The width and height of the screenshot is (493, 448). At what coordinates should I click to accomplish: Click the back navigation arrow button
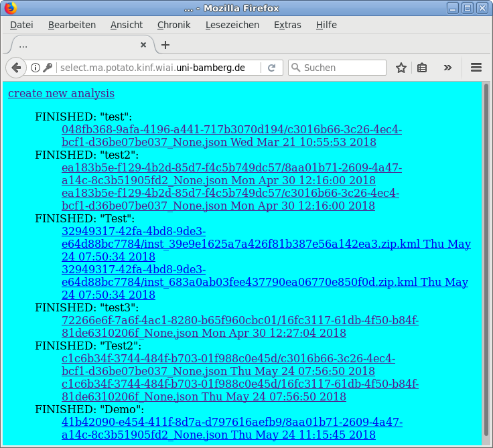[x=16, y=68]
